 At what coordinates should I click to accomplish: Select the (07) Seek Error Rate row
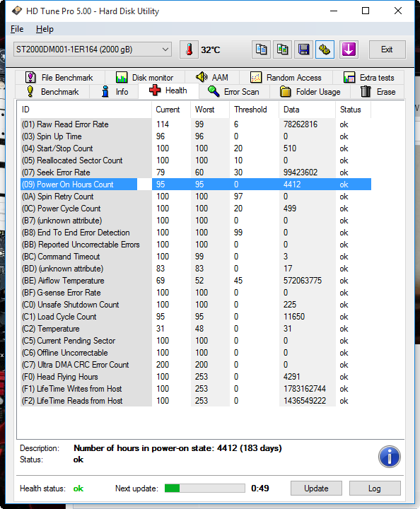[196, 172]
